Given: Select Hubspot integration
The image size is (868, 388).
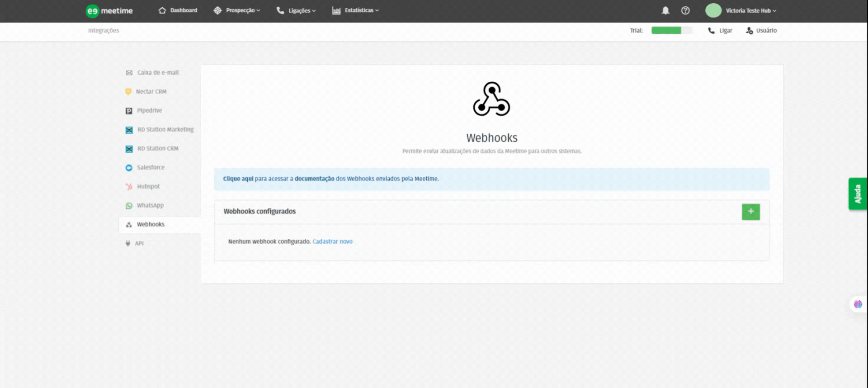Looking at the screenshot, I should tap(148, 187).
